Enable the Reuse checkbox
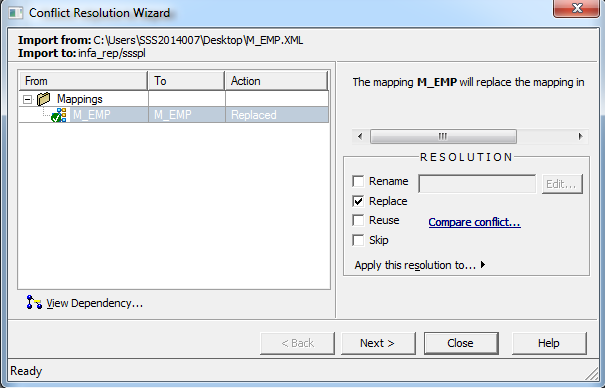The image size is (605, 388). tap(358, 220)
